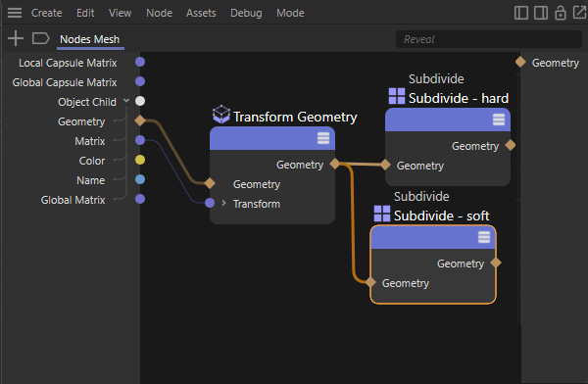The height and width of the screenshot is (384, 588).
Task: Open Subdivide - hard node menu button
Action: coord(499,120)
